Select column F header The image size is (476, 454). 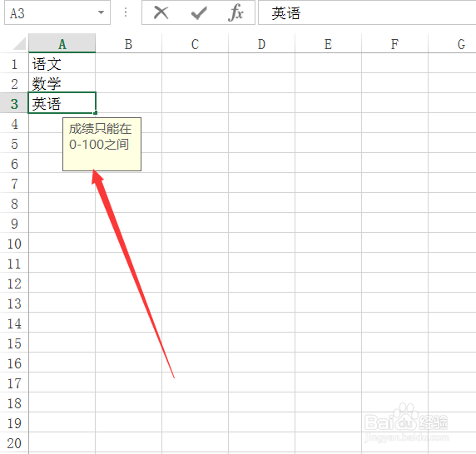(394, 43)
